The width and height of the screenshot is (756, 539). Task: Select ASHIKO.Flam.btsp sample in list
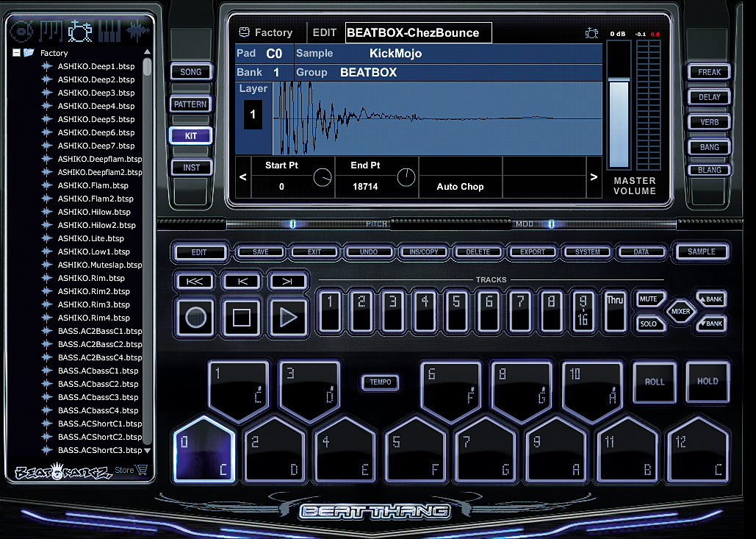click(93, 185)
